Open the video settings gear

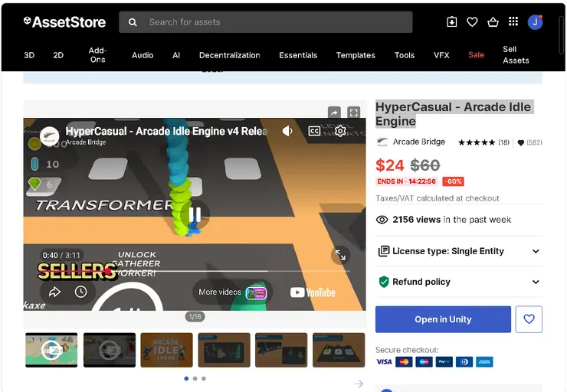pyautogui.click(x=340, y=131)
